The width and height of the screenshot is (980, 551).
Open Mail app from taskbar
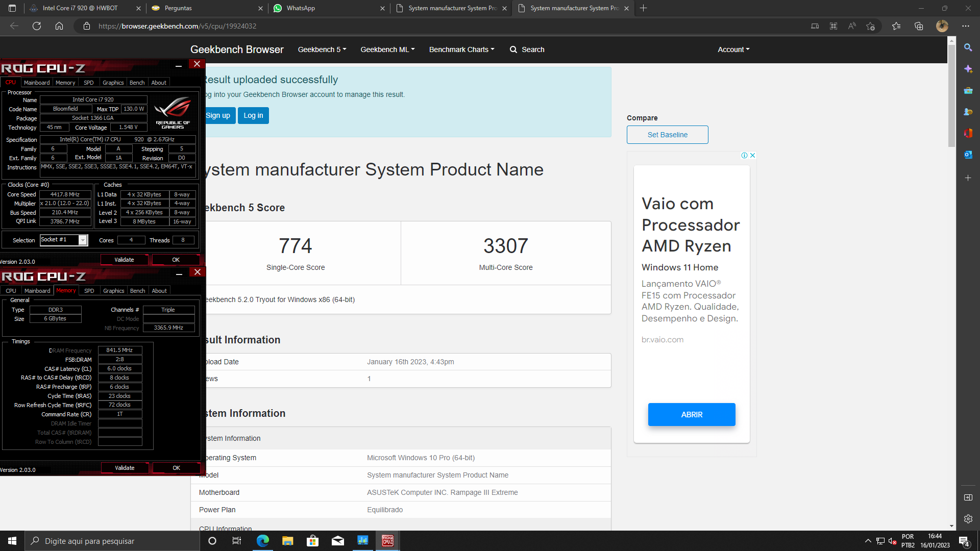pyautogui.click(x=337, y=541)
